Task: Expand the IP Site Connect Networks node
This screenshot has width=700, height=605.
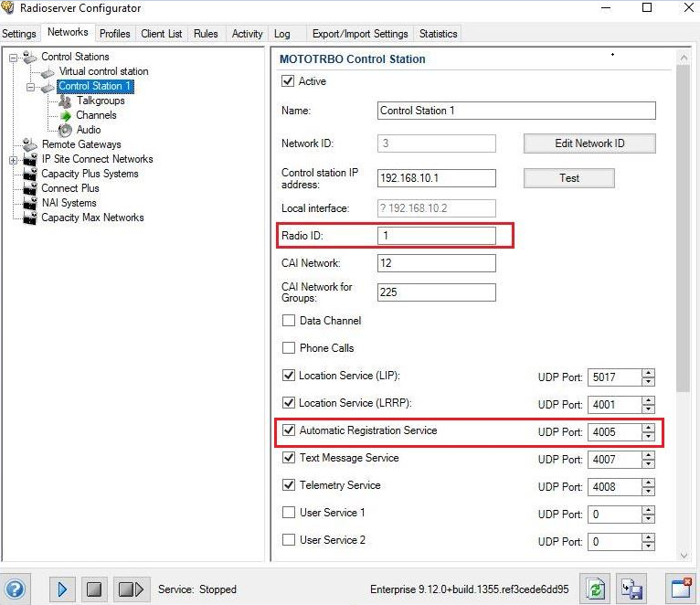Action: [x=14, y=160]
